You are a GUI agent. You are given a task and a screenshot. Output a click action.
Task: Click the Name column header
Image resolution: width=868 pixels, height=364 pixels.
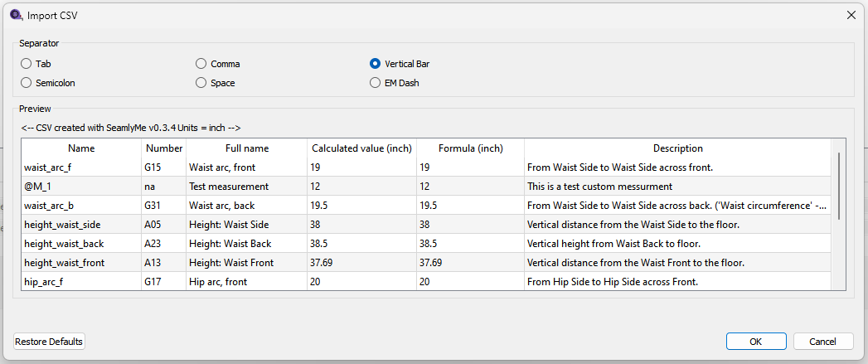click(81, 148)
